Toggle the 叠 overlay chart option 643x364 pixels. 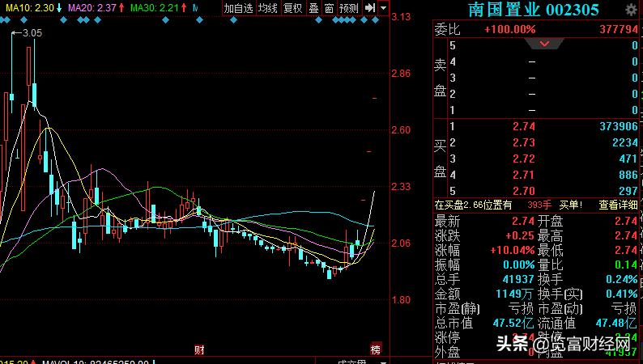(x=313, y=8)
